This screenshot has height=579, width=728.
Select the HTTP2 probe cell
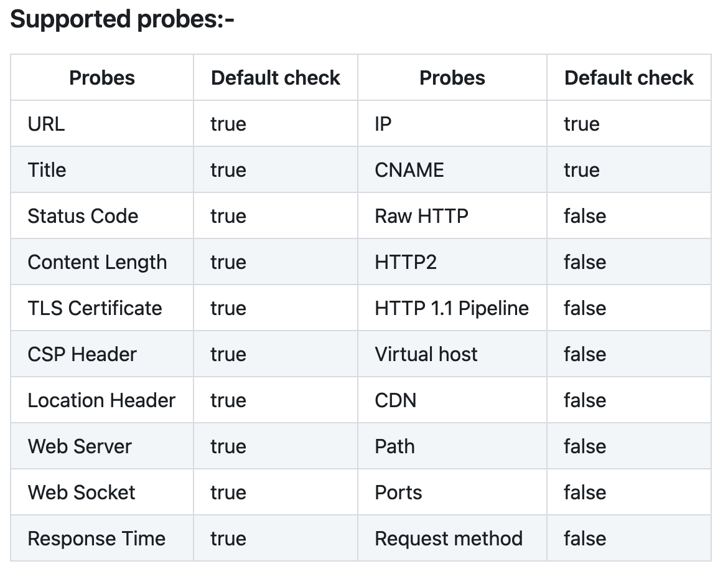[452, 261]
